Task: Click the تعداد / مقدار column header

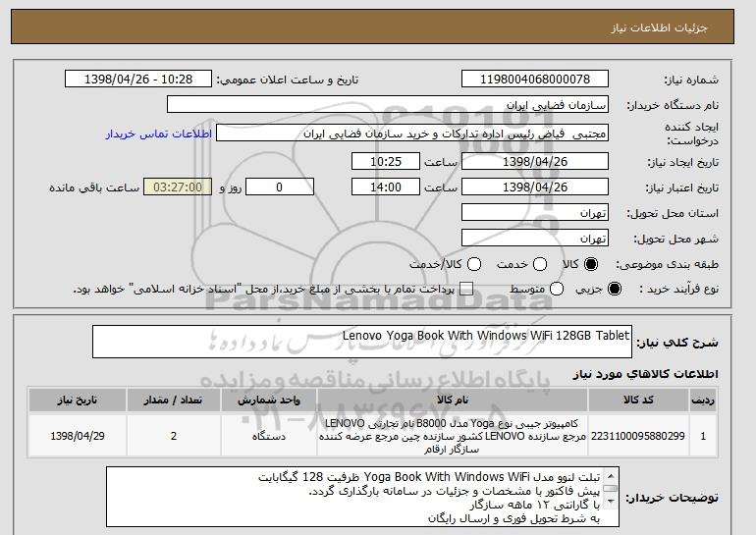Action: coord(174,401)
